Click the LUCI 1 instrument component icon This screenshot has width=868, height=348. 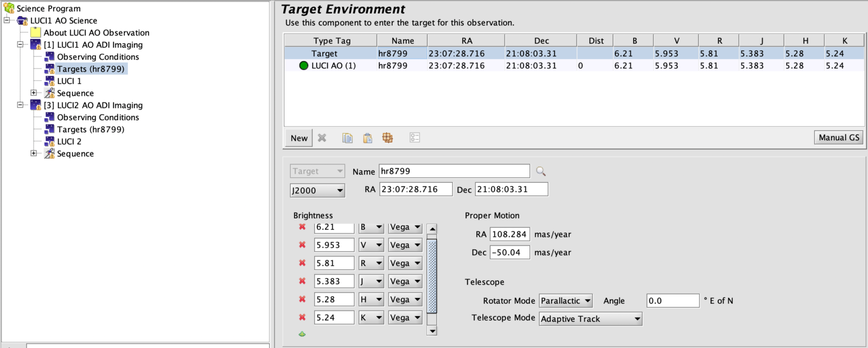(49, 81)
